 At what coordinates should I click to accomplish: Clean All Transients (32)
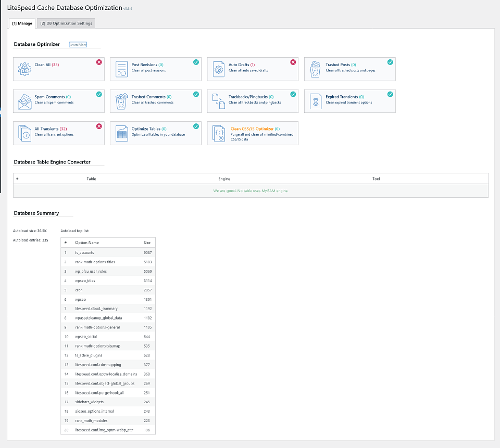(x=59, y=133)
